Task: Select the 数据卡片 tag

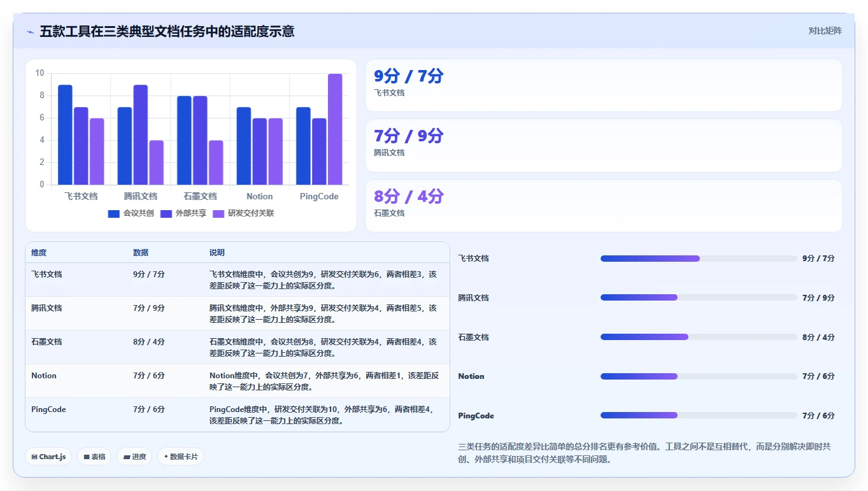Action: tap(181, 457)
